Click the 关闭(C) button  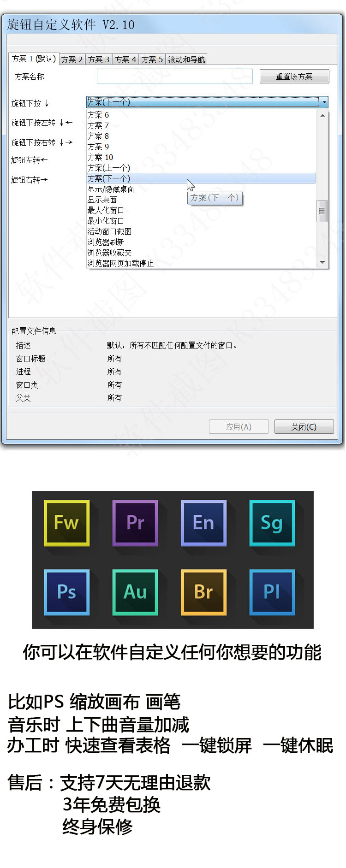click(304, 427)
